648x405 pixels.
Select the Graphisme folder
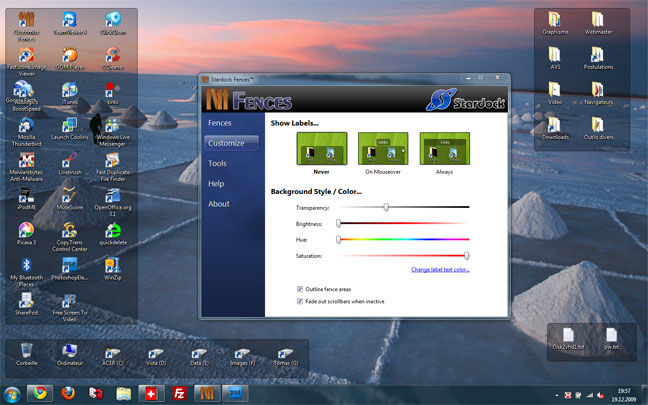(x=555, y=23)
